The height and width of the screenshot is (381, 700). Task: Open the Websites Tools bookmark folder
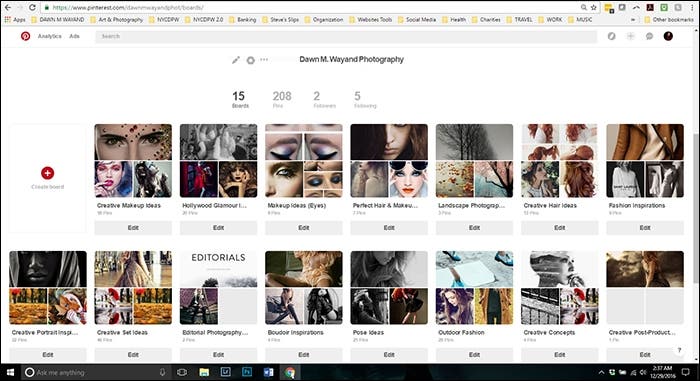point(370,20)
